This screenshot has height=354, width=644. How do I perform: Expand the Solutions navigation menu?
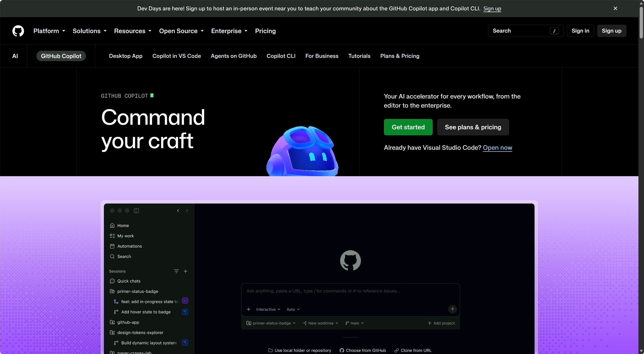pos(89,31)
